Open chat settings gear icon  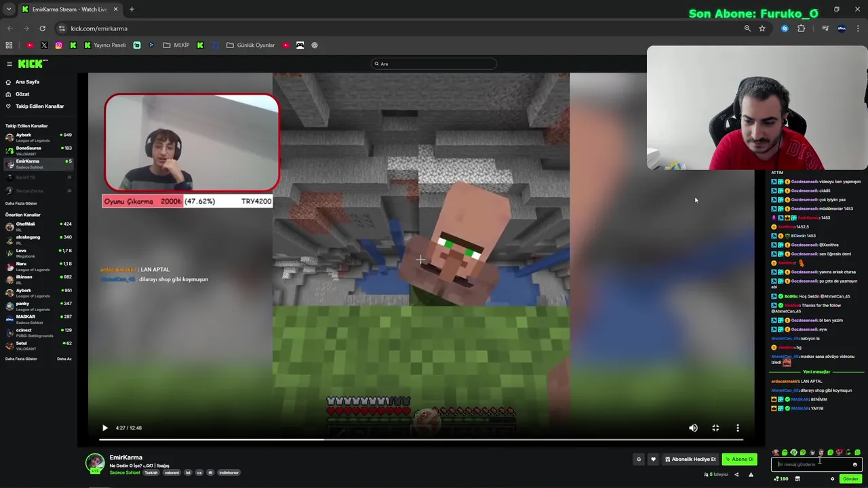(x=833, y=479)
